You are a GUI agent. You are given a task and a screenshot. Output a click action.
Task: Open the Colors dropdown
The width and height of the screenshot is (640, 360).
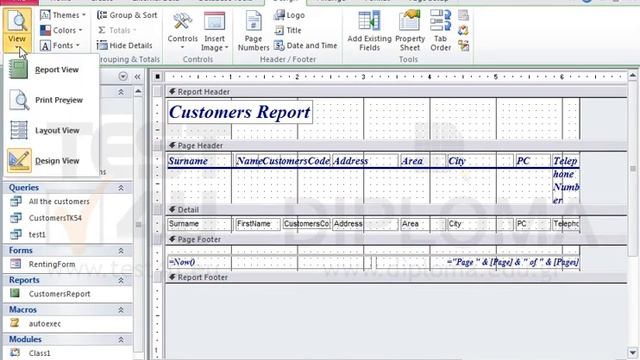[61, 30]
